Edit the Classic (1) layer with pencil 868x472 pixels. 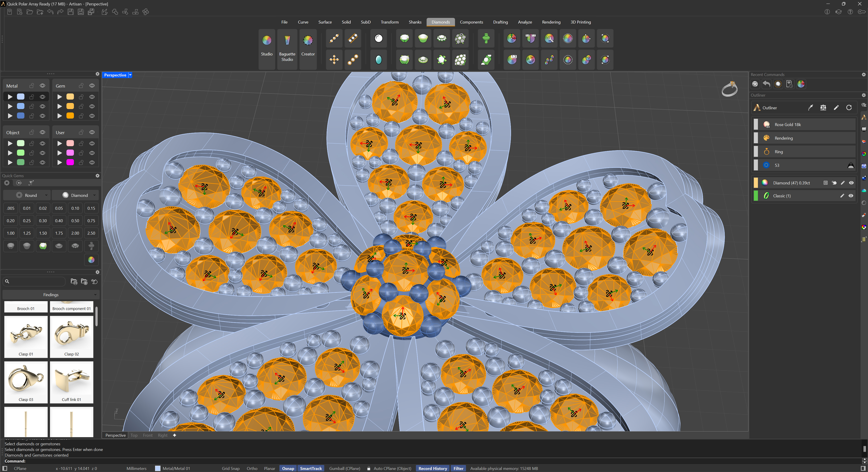coord(842,196)
